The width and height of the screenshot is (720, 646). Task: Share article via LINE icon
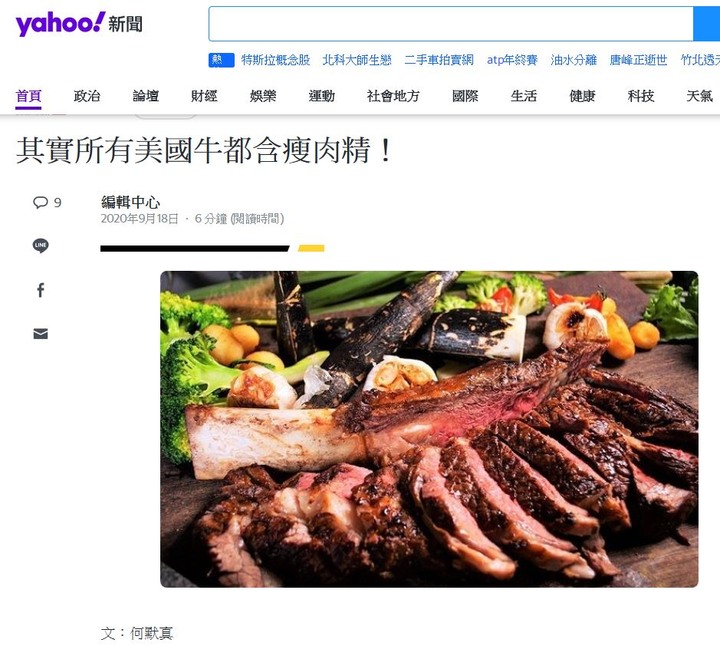40,245
